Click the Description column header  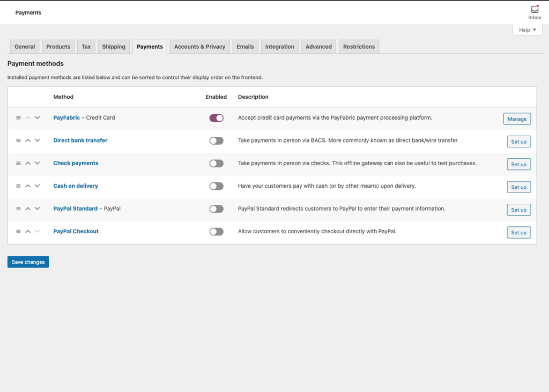253,97
